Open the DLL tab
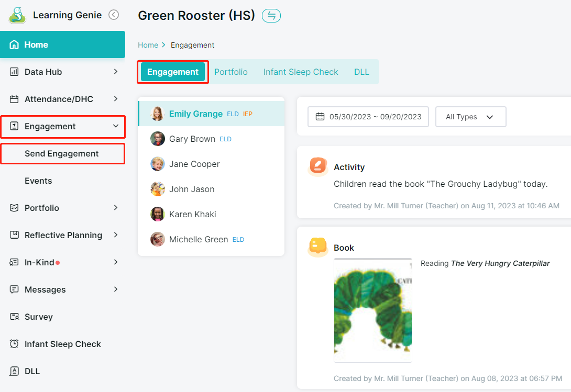The width and height of the screenshot is (571, 392). (x=361, y=72)
